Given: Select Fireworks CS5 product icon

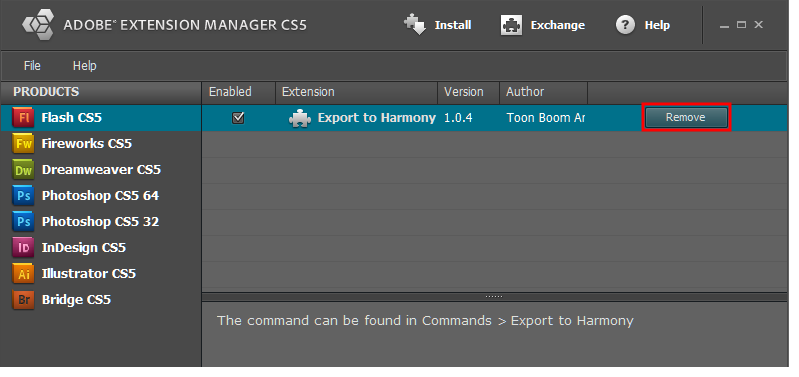Looking at the screenshot, I should pos(23,144).
